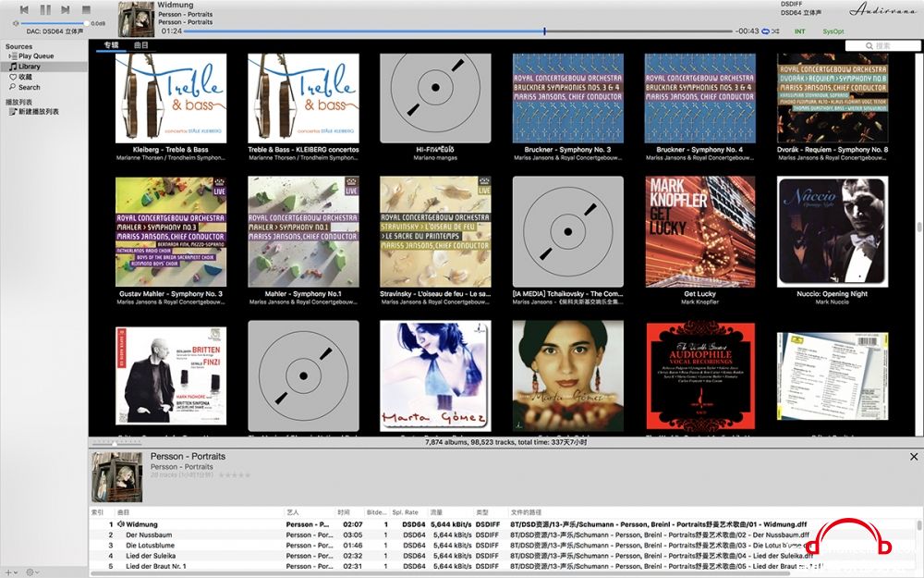The width and height of the screenshot is (924, 578).
Task: Click the 搜索 search field
Action: [882, 45]
